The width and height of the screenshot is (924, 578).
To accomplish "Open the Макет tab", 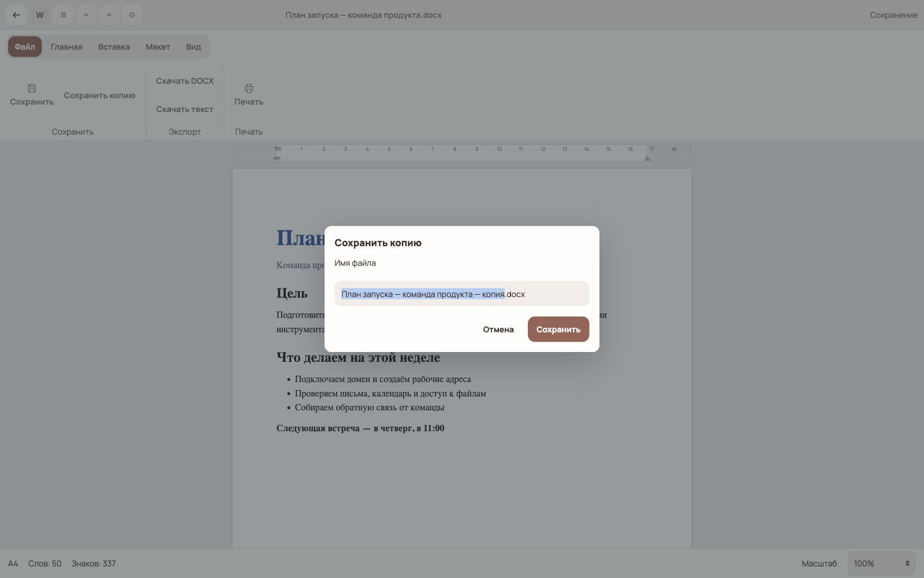I will (158, 47).
